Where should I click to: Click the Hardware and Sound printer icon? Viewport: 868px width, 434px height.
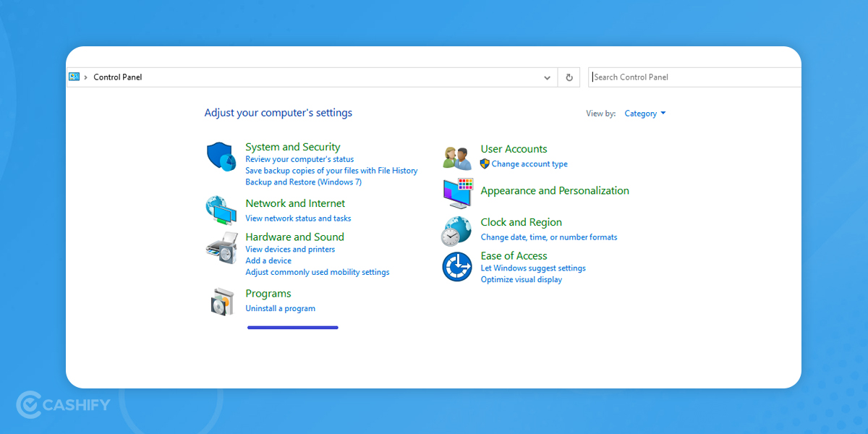pos(221,249)
